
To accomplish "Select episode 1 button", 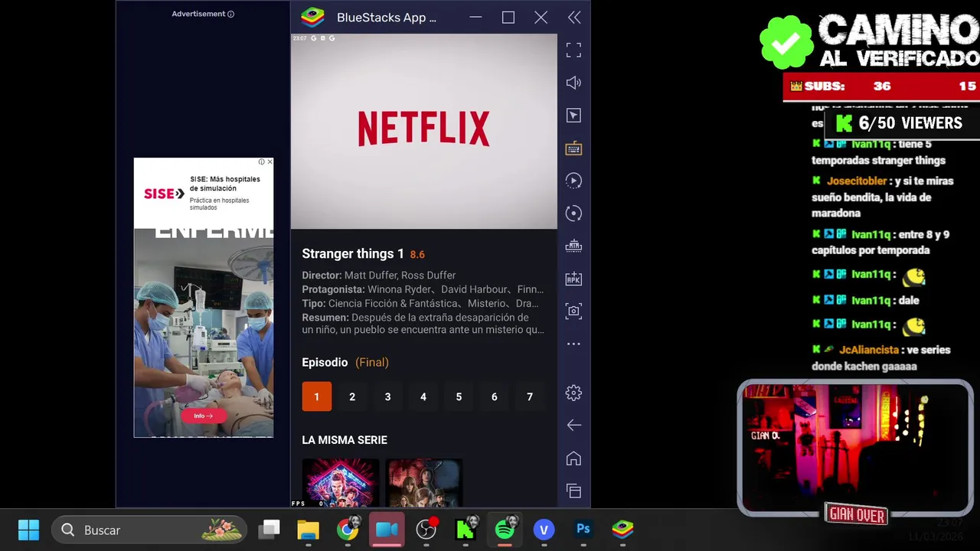I will [316, 396].
